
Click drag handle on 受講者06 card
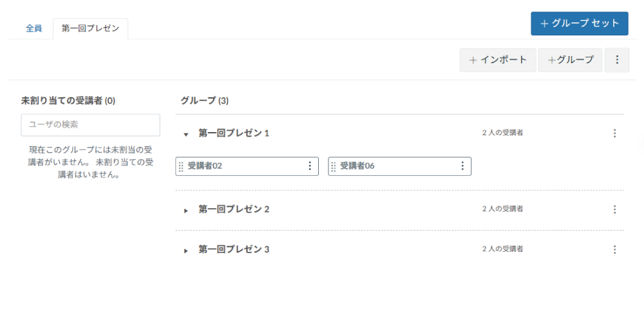[333, 167]
